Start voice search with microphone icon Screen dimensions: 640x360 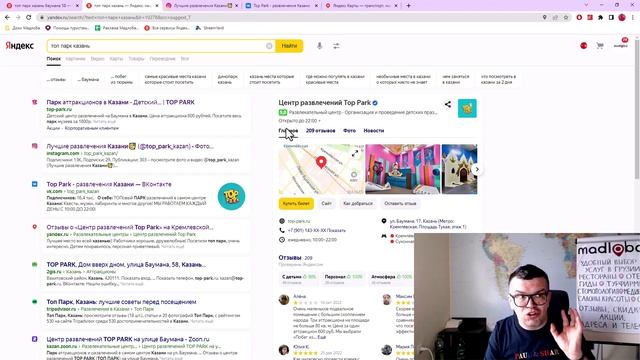coord(320,46)
